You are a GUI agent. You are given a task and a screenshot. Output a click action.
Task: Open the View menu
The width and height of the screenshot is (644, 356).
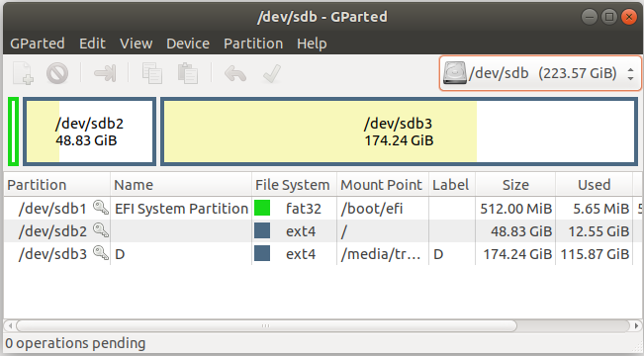tap(136, 44)
